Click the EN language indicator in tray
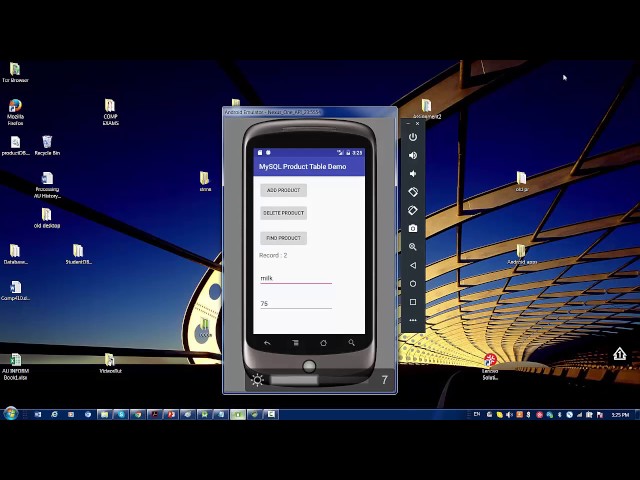This screenshot has height=480, width=640. pyautogui.click(x=477, y=414)
